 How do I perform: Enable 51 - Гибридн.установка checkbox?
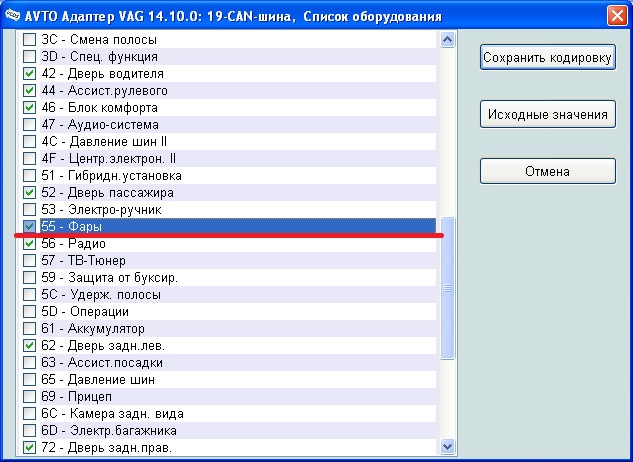(x=29, y=176)
